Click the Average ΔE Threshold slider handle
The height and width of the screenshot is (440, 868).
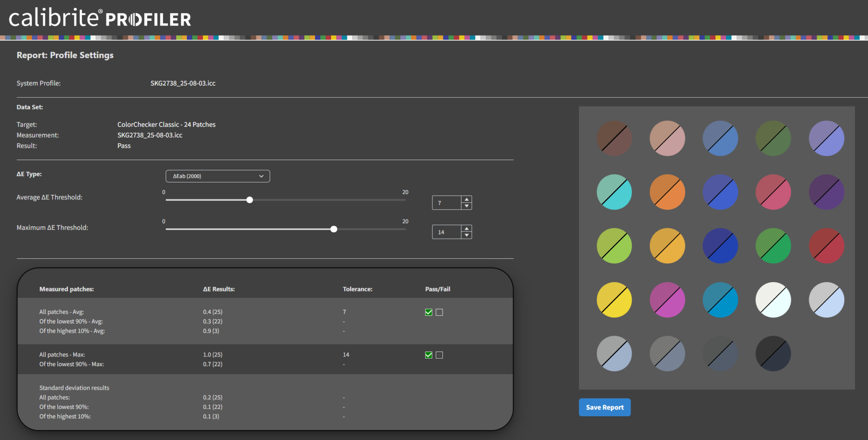click(x=250, y=200)
